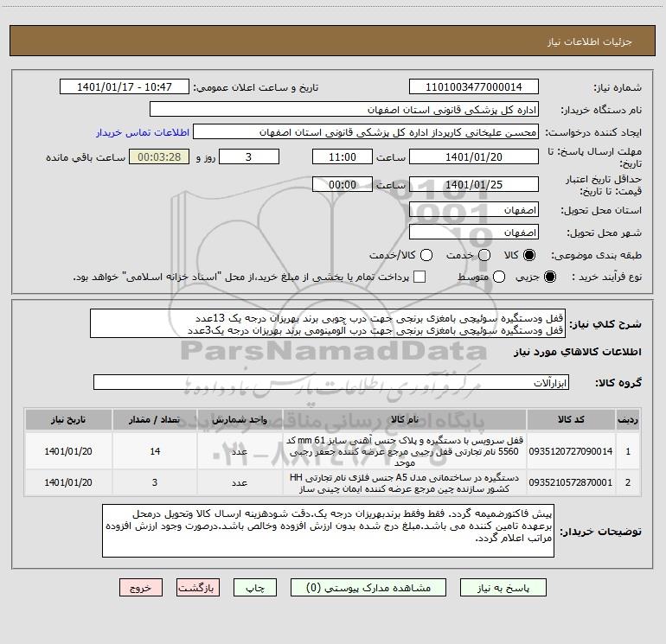
Task: Click row 1 need date 1401/01/20
Action: 68,451
